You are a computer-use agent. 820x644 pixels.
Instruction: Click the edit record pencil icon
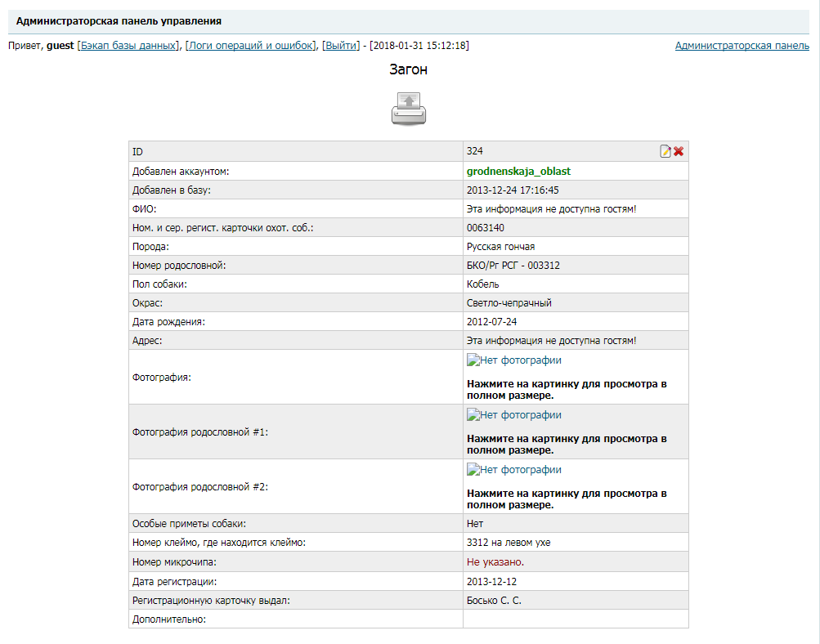coord(665,151)
